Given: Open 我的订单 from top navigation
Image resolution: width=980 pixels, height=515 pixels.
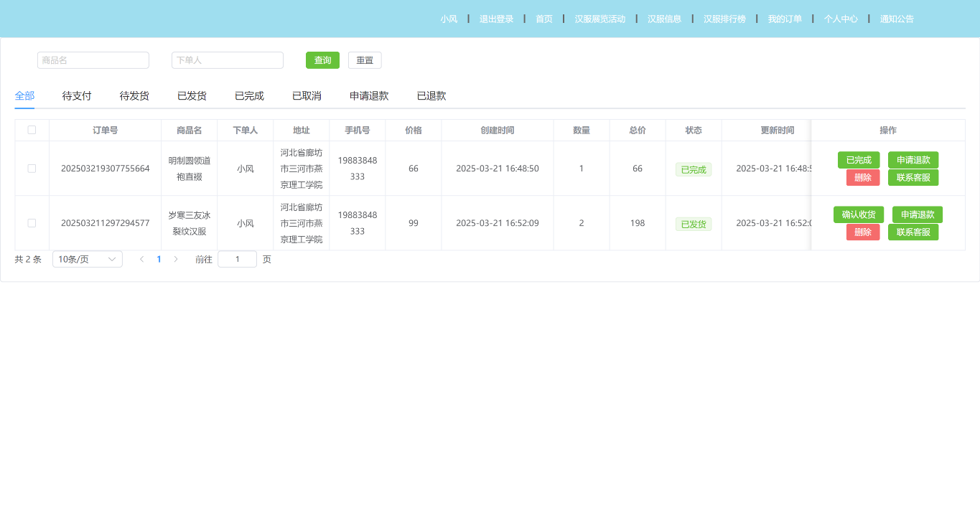Looking at the screenshot, I should 785,19.
